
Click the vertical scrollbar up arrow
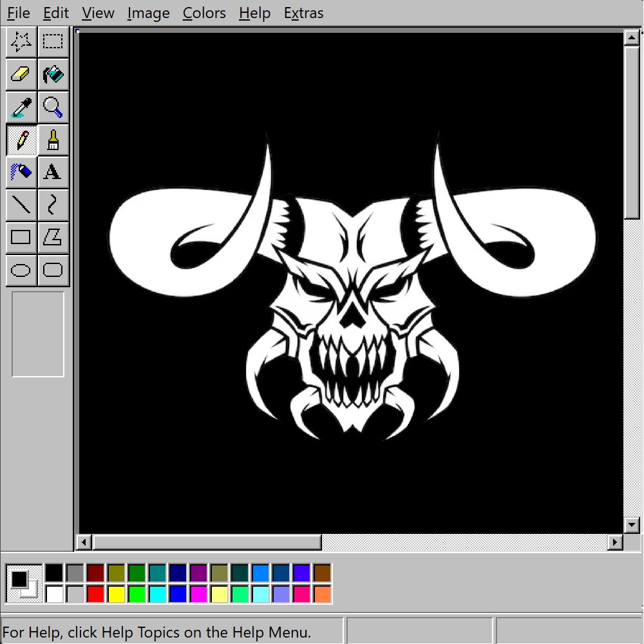(x=631, y=38)
